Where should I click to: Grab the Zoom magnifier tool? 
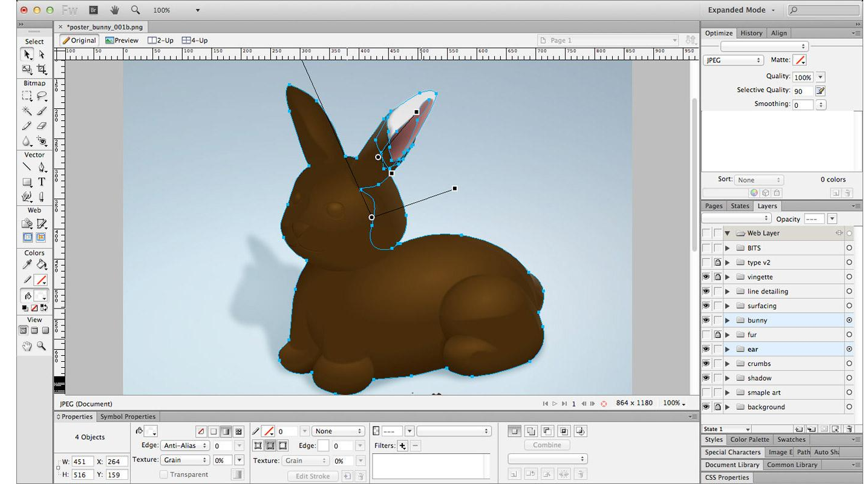[41, 346]
